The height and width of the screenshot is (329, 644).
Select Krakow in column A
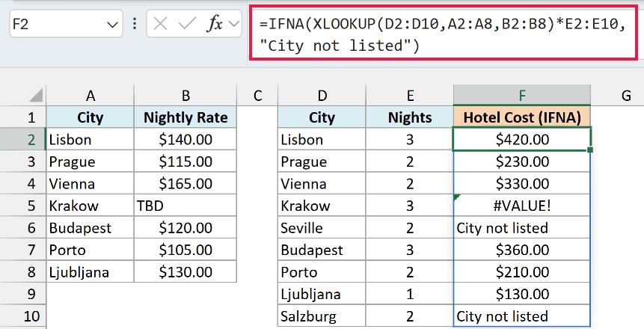tap(91, 206)
